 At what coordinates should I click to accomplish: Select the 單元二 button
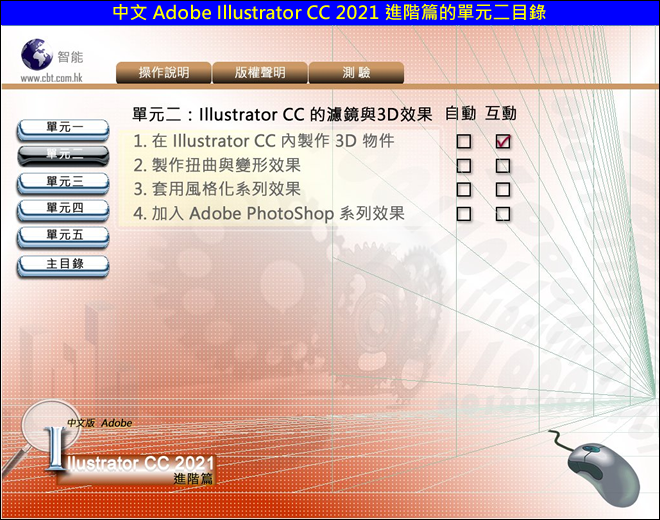point(64,155)
